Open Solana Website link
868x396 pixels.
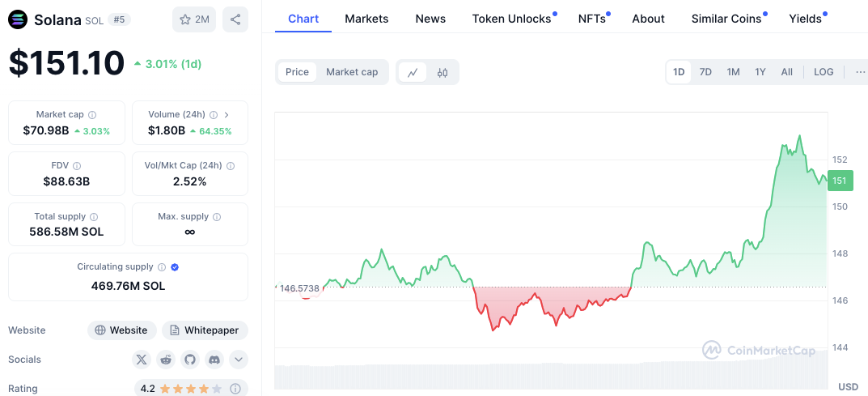[x=122, y=330]
